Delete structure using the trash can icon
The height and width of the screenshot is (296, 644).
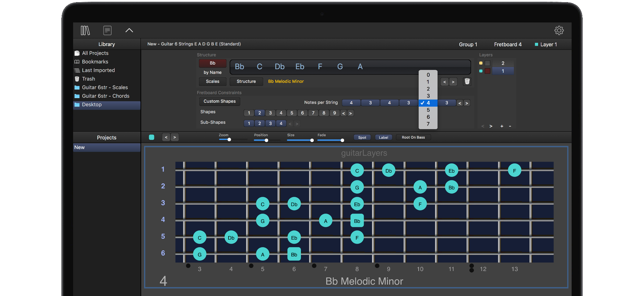[x=467, y=82]
